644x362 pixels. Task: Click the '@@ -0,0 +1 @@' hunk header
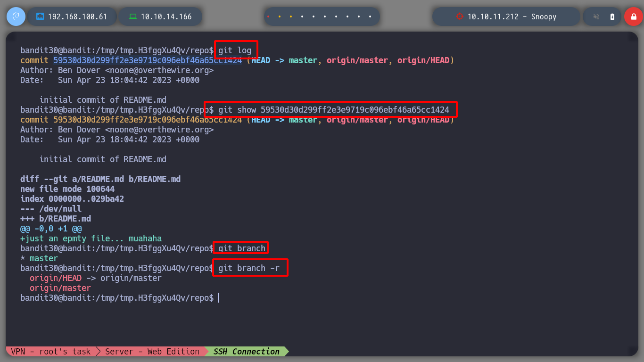tap(51, 229)
